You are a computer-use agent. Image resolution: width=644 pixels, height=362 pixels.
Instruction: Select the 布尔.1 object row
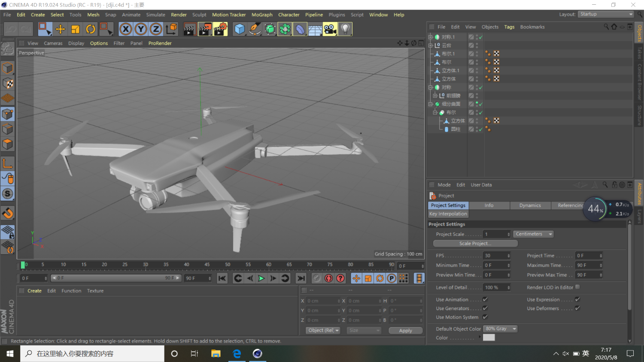pos(448,54)
